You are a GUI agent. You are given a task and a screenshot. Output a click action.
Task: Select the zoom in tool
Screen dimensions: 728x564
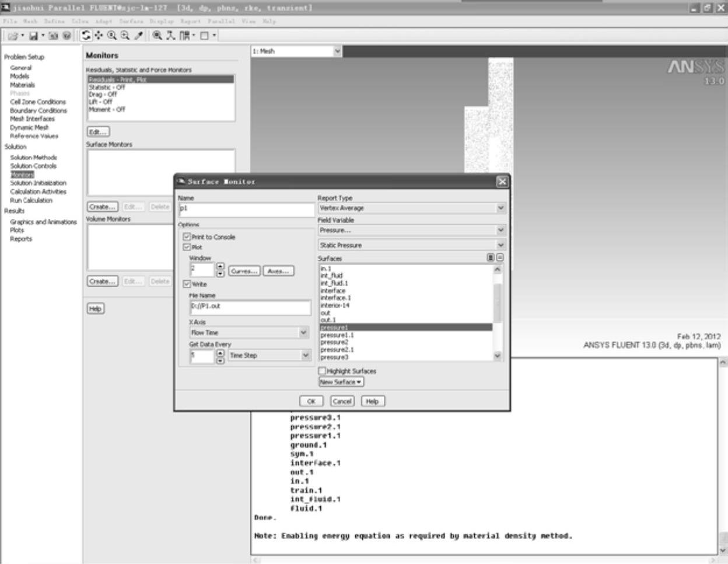[x=112, y=36]
